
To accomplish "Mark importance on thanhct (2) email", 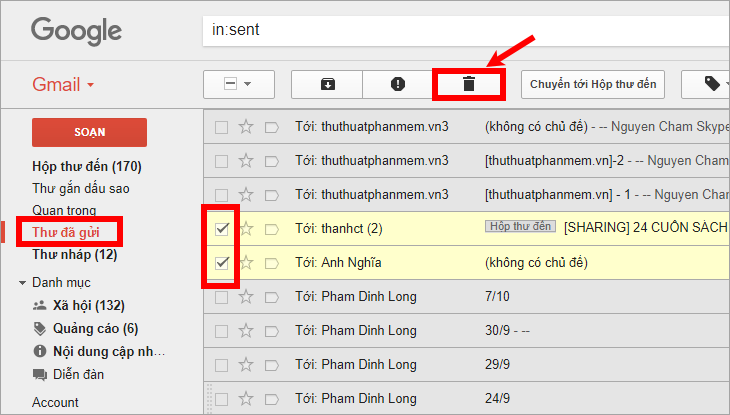I will (271, 229).
